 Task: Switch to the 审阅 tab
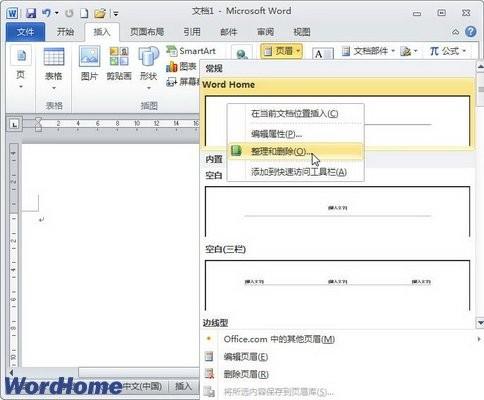(265, 32)
